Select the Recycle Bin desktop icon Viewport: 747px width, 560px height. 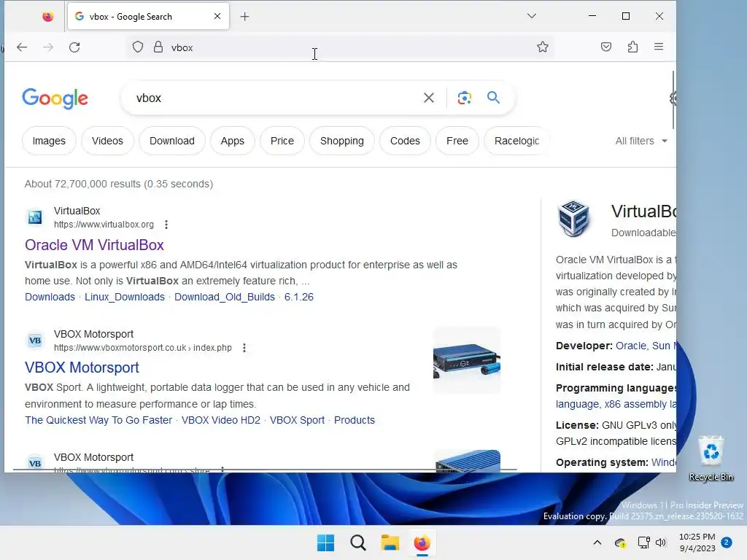pyautogui.click(x=711, y=458)
